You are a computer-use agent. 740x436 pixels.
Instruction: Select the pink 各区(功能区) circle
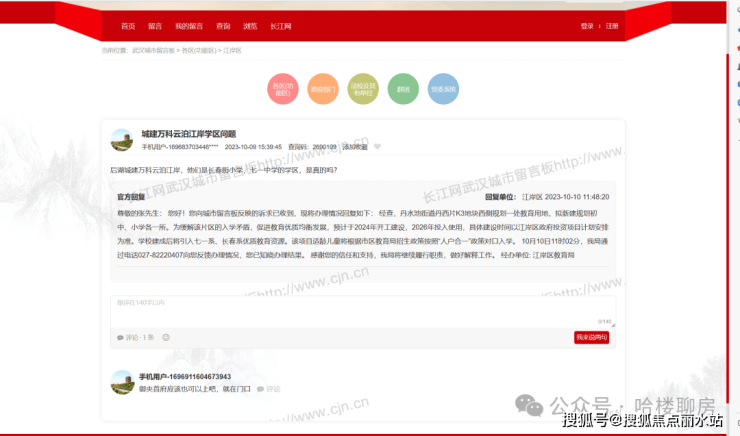[283, 89]
